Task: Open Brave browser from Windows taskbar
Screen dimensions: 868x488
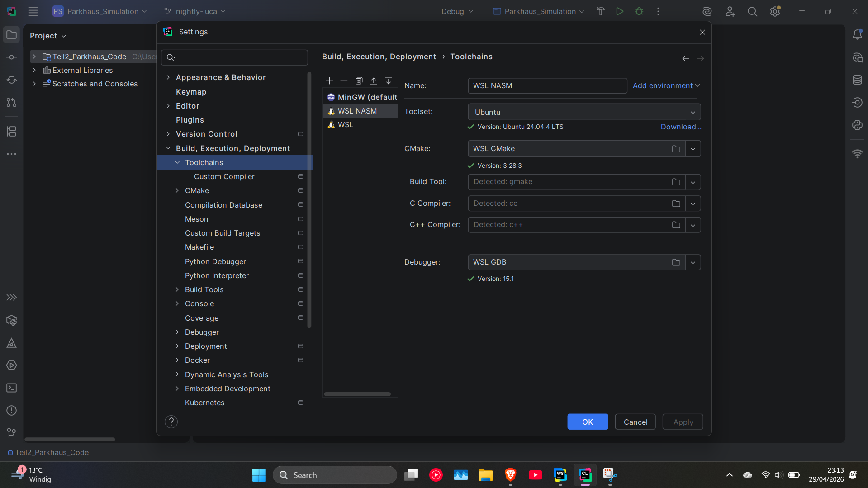Action: pos(510,475)
